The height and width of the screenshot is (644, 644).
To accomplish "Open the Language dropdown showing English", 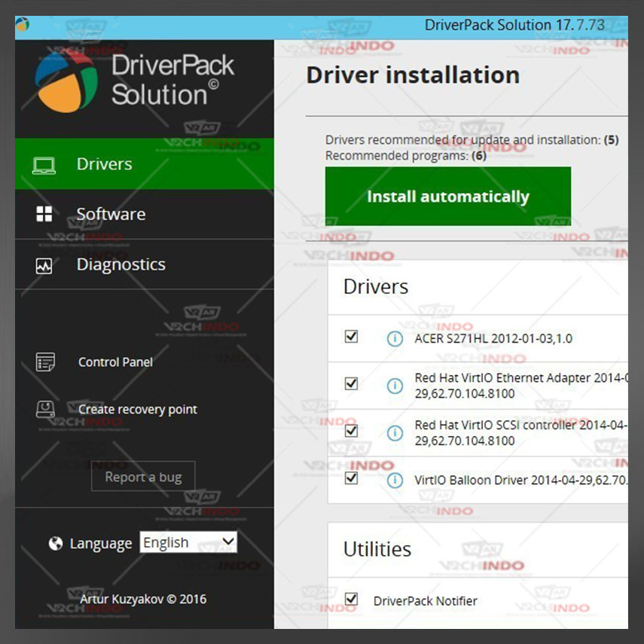I will click(188, 542).
